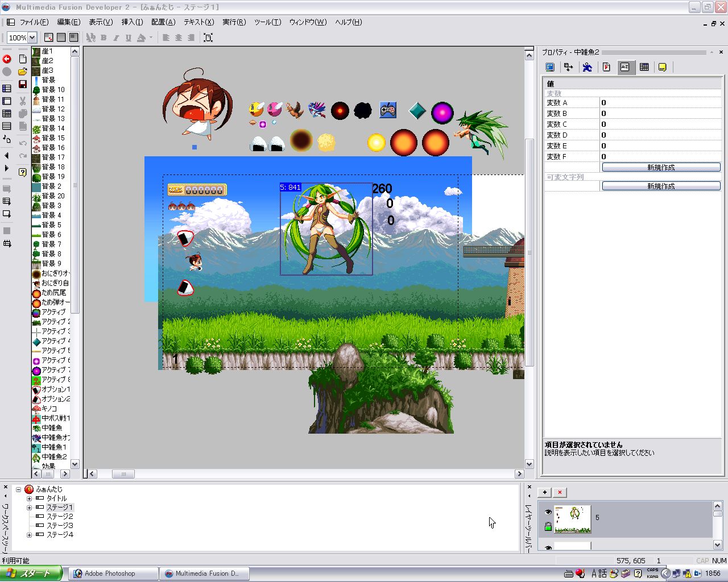Save with the floppy disk icon
Viewport: 728px width, 582px height.
click(23, 84)
